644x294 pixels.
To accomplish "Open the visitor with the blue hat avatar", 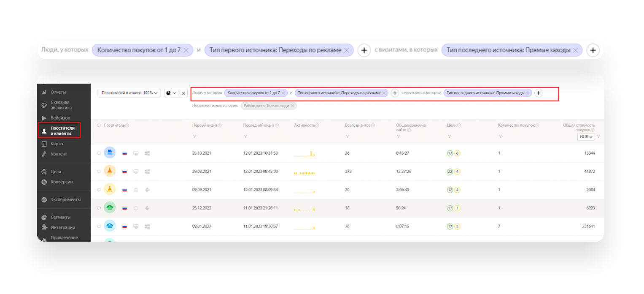I will (x=110, y=153).
